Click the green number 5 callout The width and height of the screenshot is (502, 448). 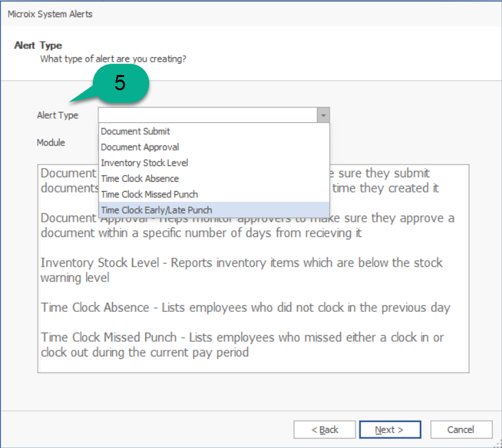[120, 84]
